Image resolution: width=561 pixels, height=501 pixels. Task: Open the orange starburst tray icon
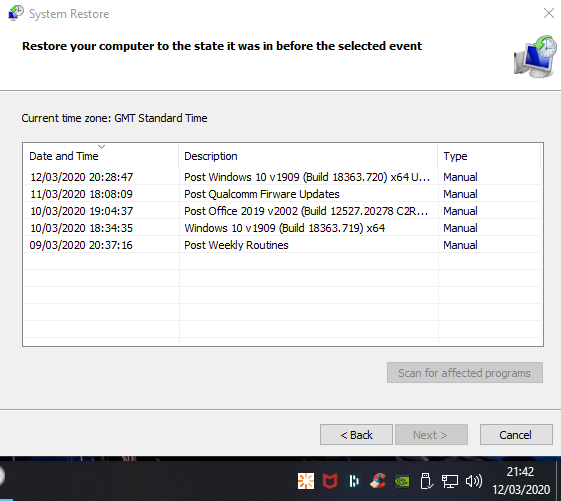coord(306,481)
